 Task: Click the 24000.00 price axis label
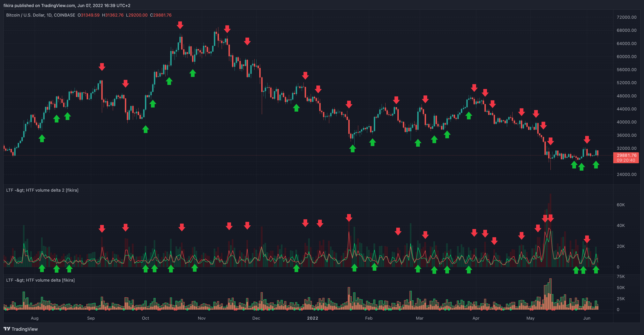coord(626,174)
